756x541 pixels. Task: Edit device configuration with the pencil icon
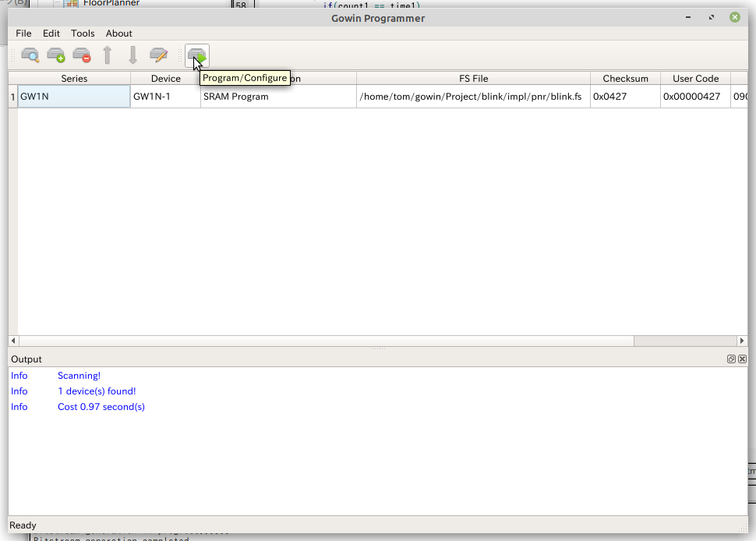159,55
